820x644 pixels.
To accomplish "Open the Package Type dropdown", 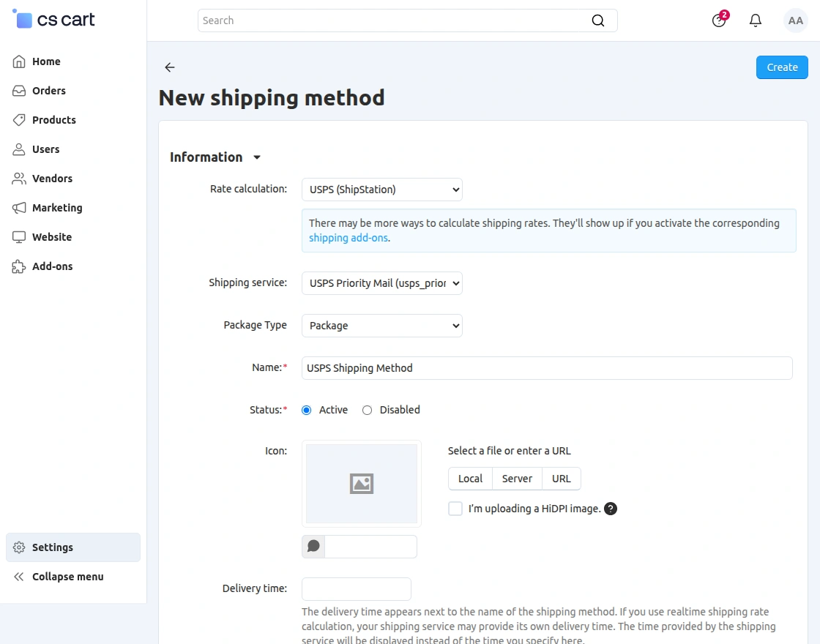I will click(x=381, y=326).
